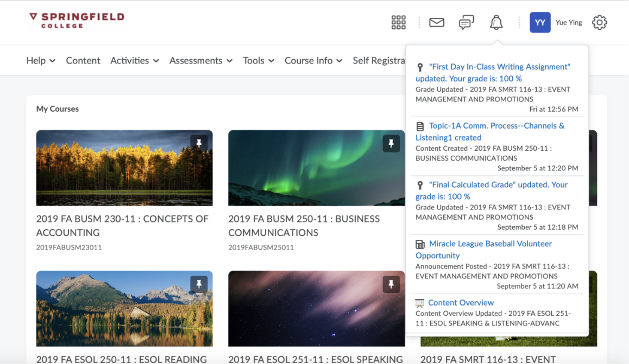Viewport: 629px width, 364px height.
Task: Click the Concepts of Accounting forest thumbnail
Action: pyautogui.click(x=124, y=168)
